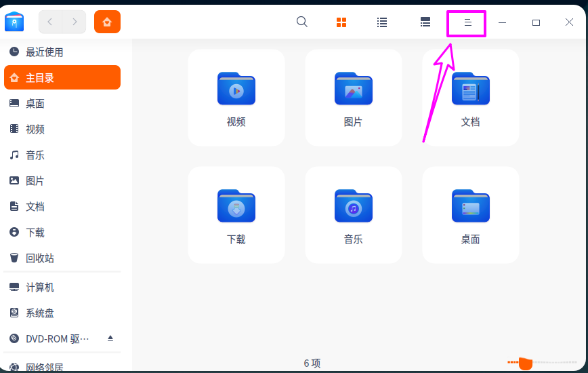588x373 pixels.
Task: Open 文档 in the sidebar
Action: pyautogui.click(x=62, y=206)
